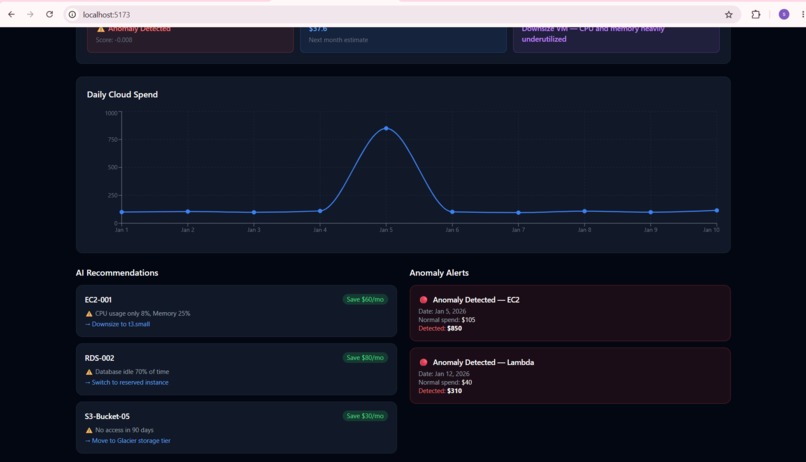The image size is (806, 462).
Task: Click the Save $60/mo badge
Action: click(365, 300)
